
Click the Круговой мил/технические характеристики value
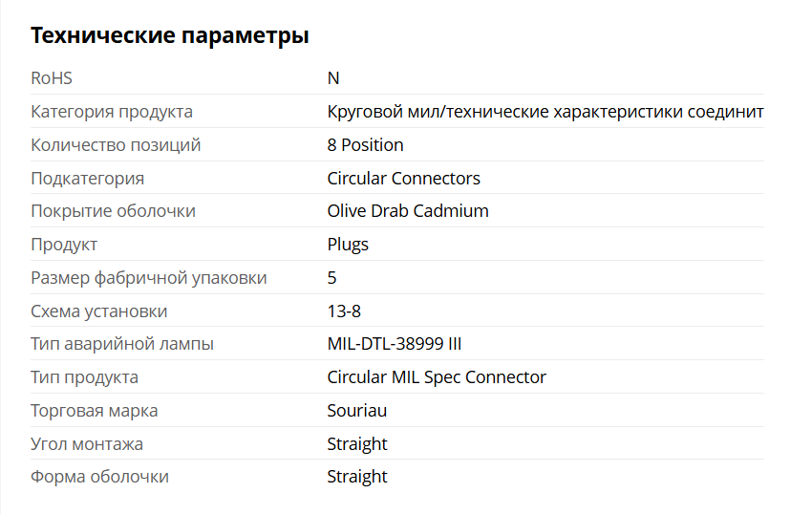click(x=545, y=112)
